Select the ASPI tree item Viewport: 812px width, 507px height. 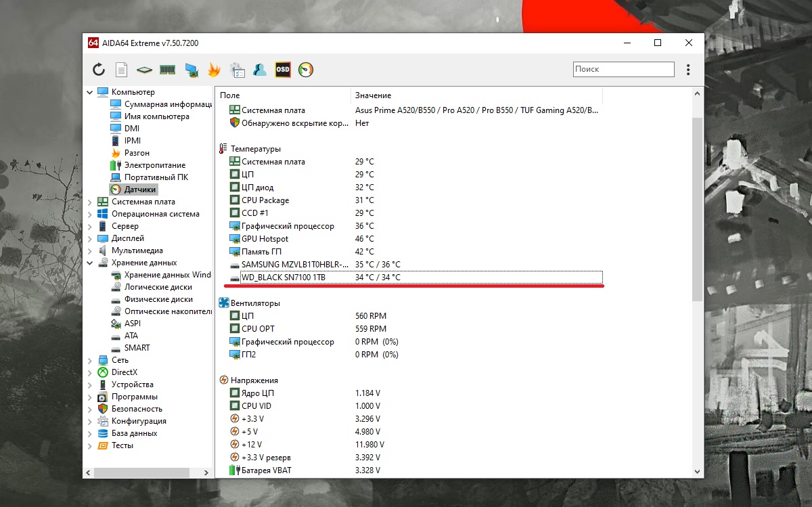[x=125, y=324]
